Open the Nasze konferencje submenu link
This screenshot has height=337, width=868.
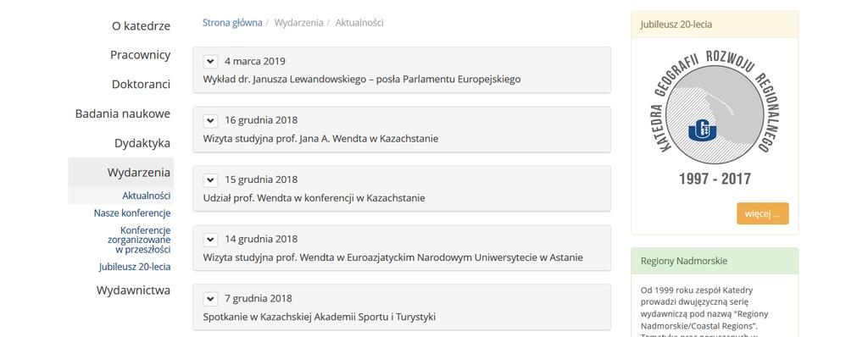(x=131, y=213)
